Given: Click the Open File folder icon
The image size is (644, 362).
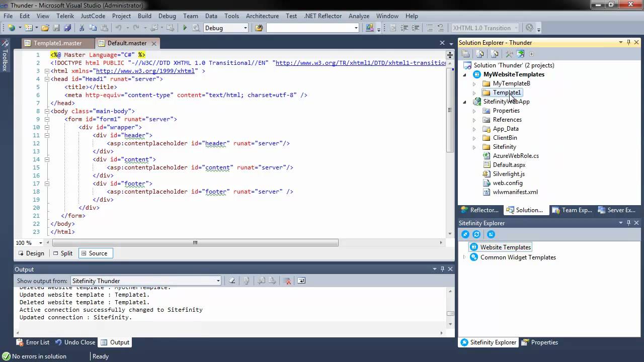Looking at the screenshot, I should (x=45, y=28).
